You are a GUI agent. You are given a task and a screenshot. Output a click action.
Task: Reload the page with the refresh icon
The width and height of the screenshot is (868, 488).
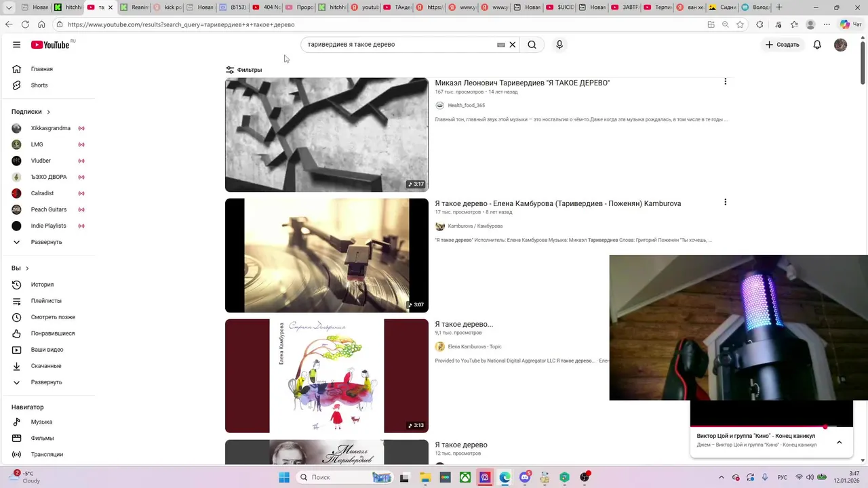tap(25, 24)
